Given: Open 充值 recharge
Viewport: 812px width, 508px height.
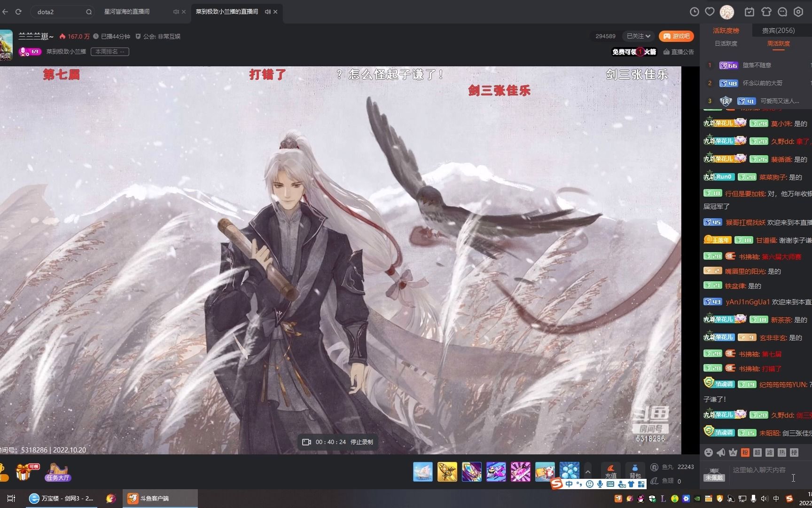Looking at the screenshot, I should 611,471.
